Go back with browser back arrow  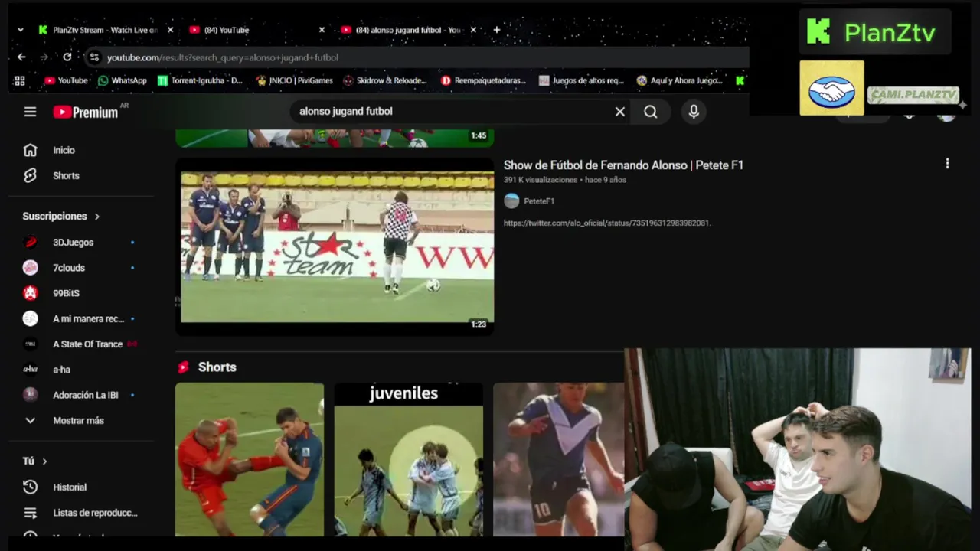tap(21, 57)
